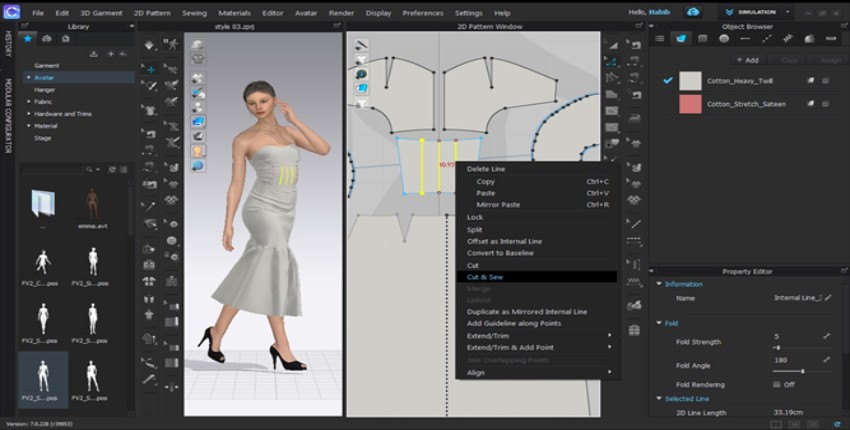Click the blue garment display icon in 3D window
The width and height of the screenshot is (850, 430).
pos(198,121)
